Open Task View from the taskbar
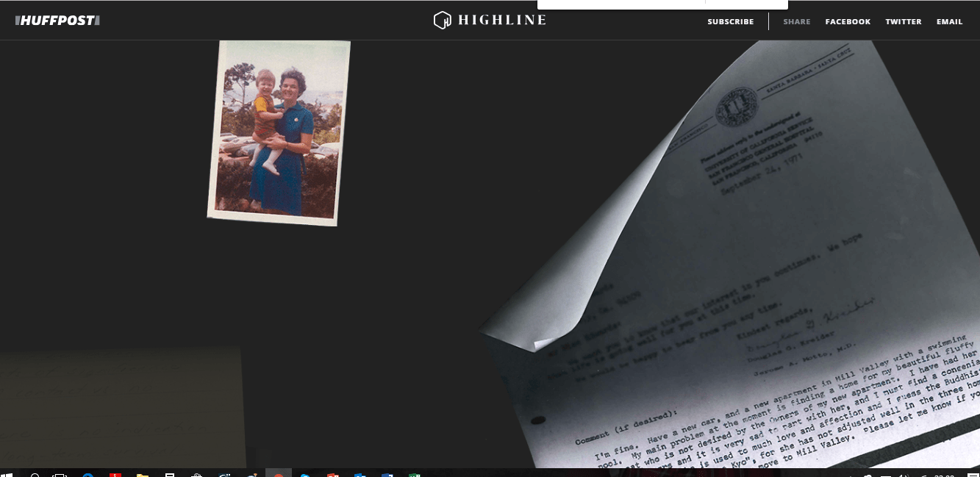Screen dimensions: 980x477 click(60, 474)
